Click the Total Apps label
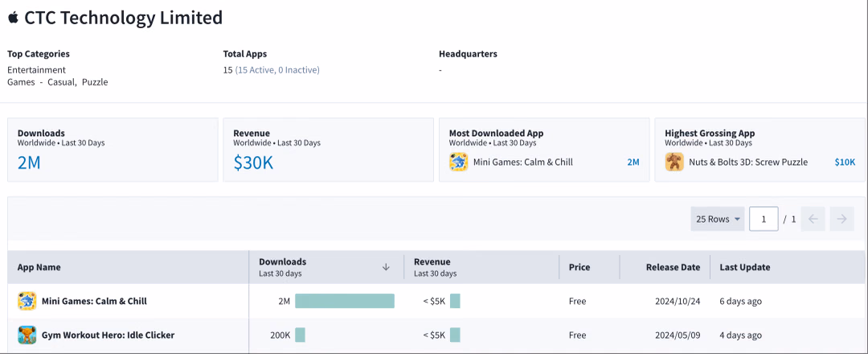868x354 pixels. [244, 54]
